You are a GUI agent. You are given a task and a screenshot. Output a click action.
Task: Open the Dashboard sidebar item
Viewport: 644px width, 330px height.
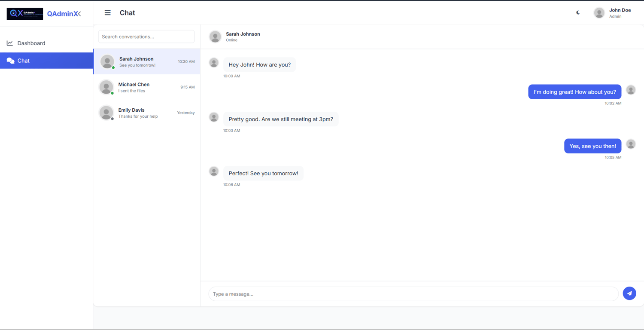click(46, 43)
